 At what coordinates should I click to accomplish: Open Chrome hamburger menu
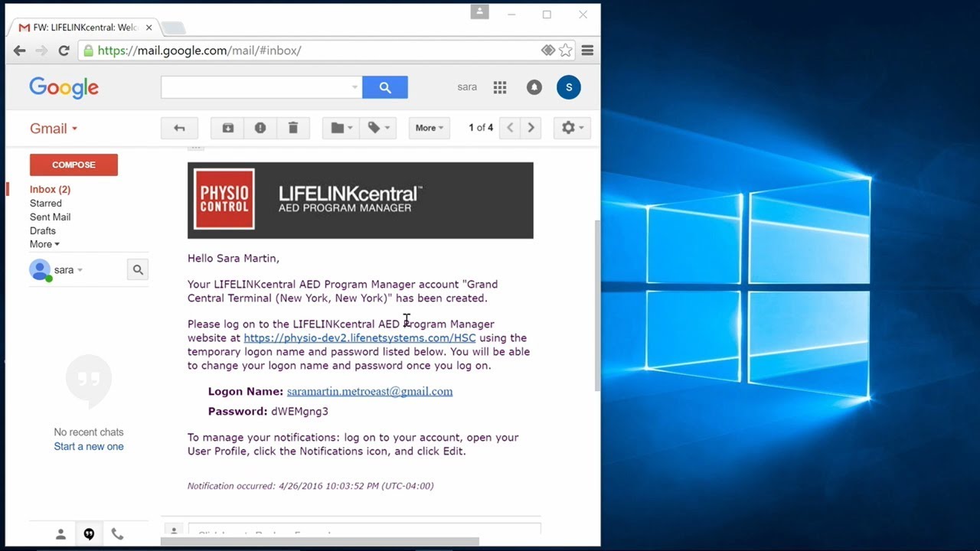(587, 51)
